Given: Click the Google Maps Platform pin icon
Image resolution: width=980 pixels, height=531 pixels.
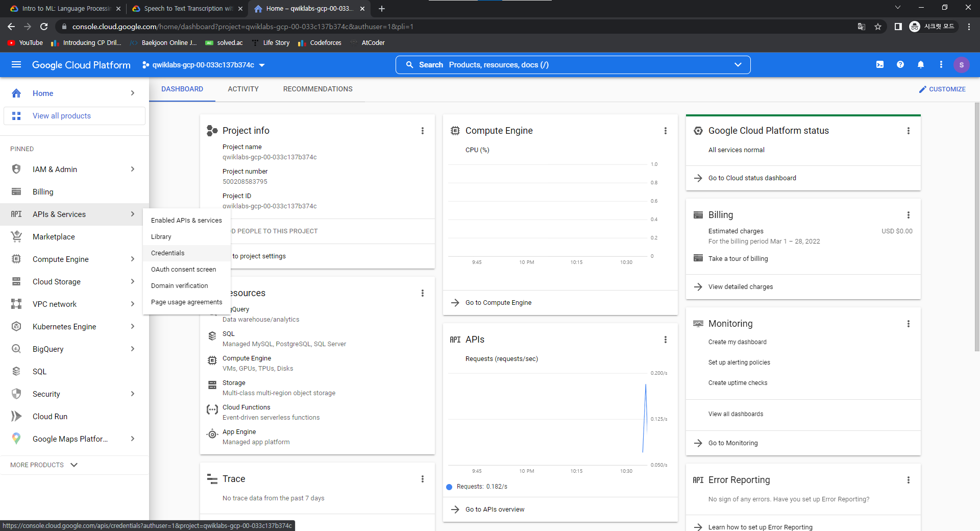Looking at the screenshot, I should 16,439.
